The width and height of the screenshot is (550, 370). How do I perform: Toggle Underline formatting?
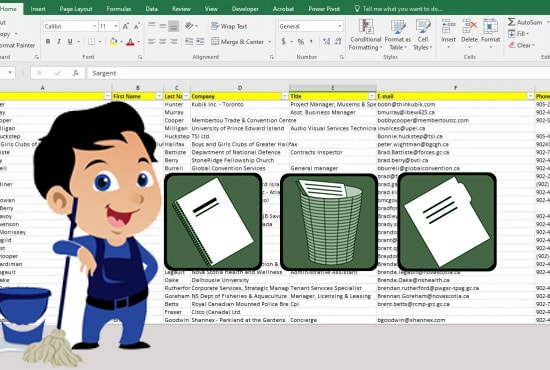[70, 42]
